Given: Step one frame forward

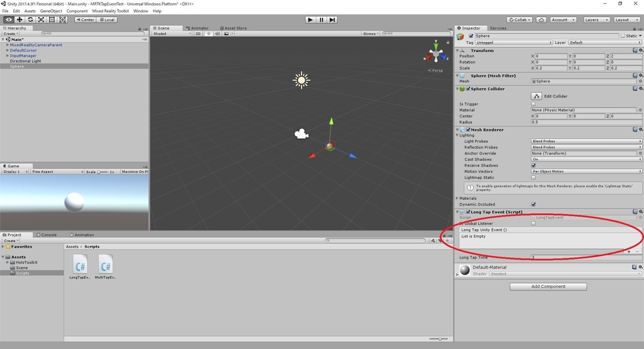Looking at the screenshot, I should (x=332, y=19).
